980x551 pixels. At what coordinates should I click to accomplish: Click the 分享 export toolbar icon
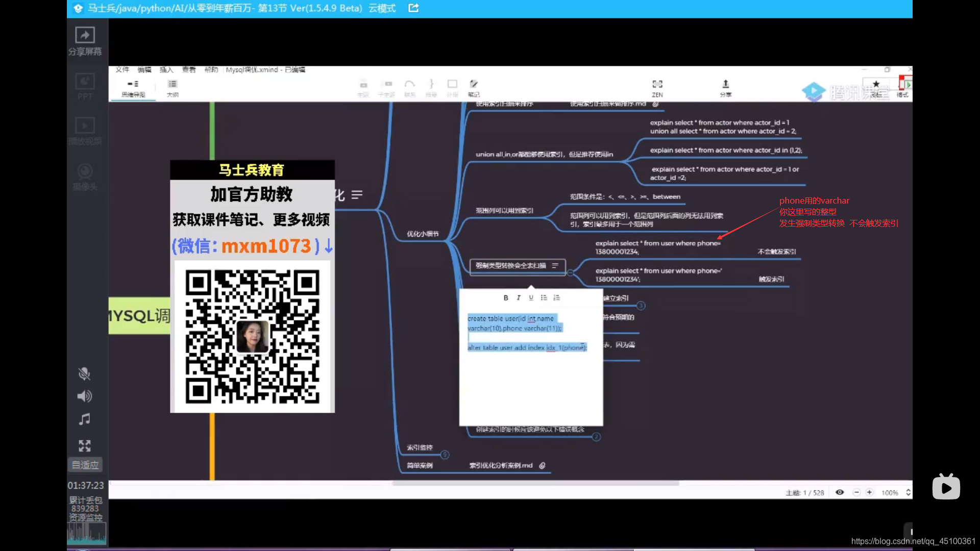pyautogui.click(x=725, y=89)
